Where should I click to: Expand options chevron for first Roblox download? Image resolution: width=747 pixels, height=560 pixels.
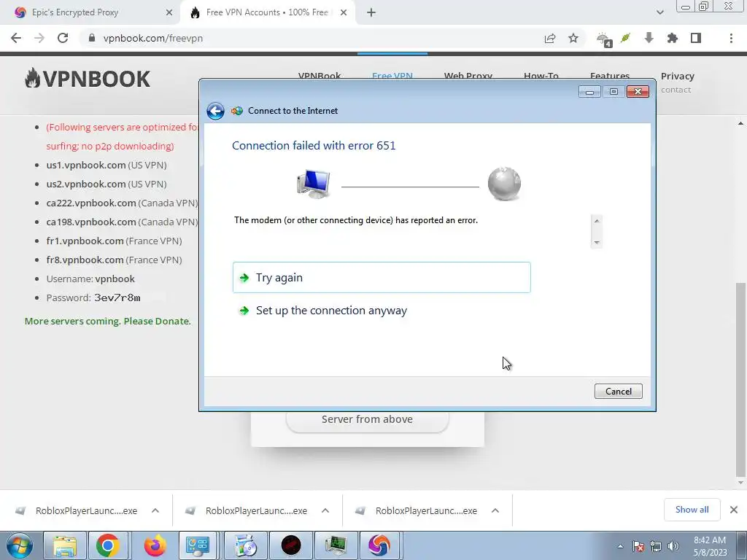tap(155, 511)
